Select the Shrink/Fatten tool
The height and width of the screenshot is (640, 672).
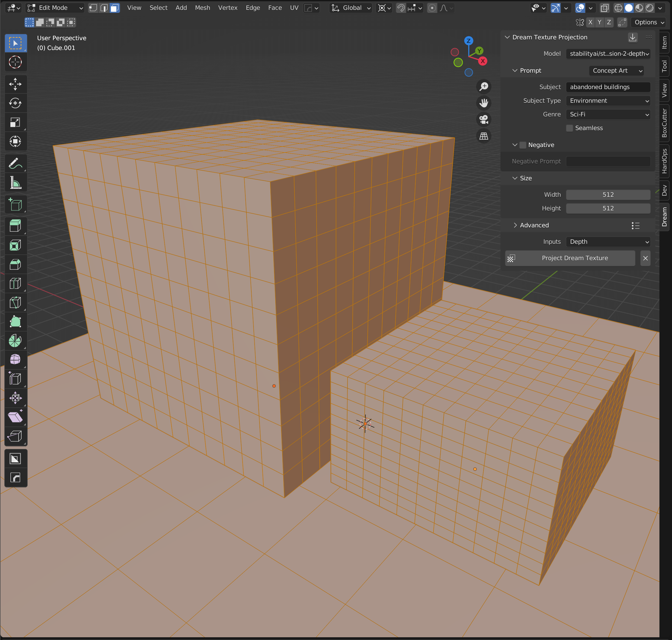(15, 398)
